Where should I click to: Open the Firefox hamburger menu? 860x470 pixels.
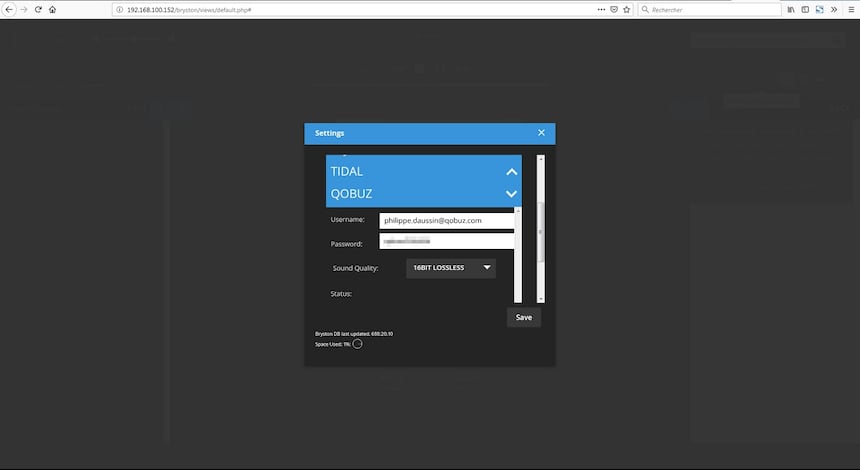tap(851, 9)
